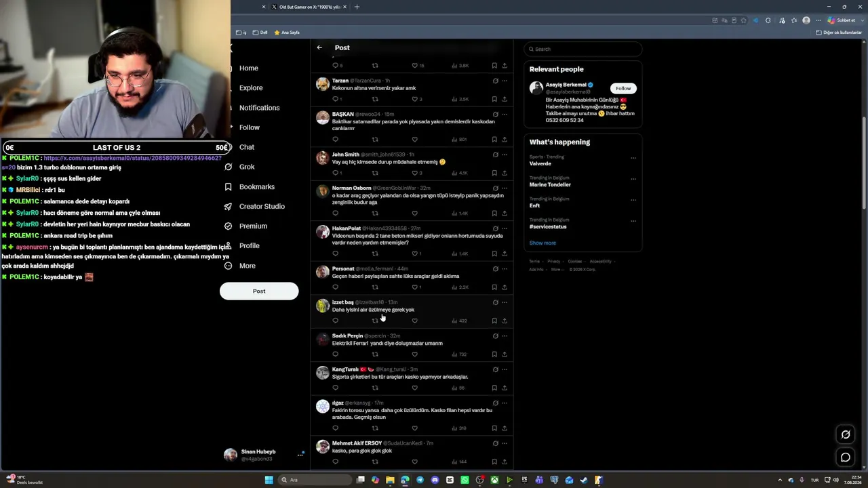
Task: Like Tarzan's reply
Action: (x=414, y=99)
